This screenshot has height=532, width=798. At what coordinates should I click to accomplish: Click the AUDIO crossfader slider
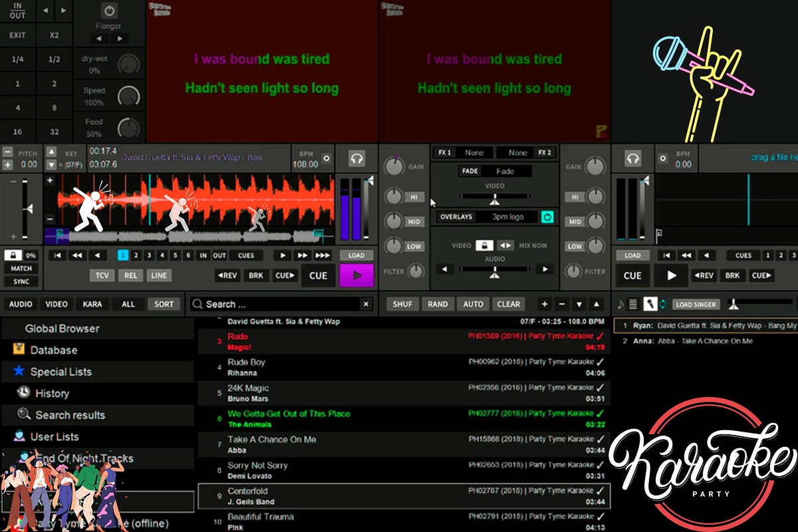(495, 268)
